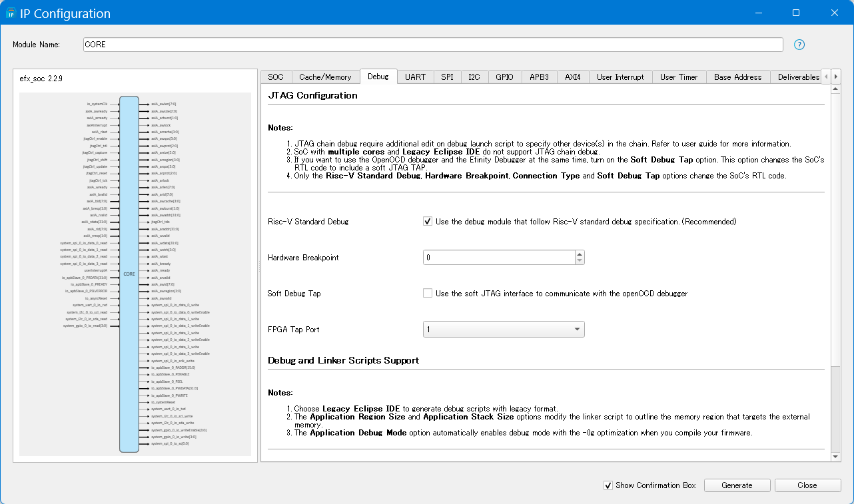Uncheck Show Confirmation Box
This screenshot has height=504, width=854.
tap(608, 485)
